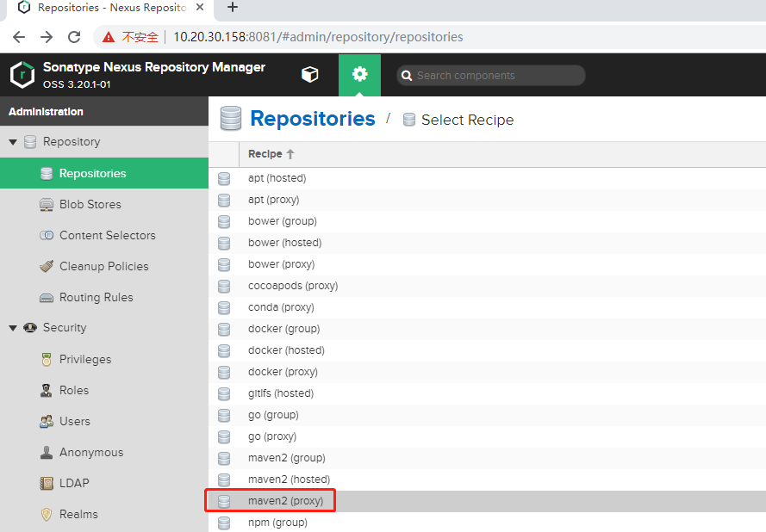Click the Repository section database icon
This screenshot has height=532, width=766.
point(30,142)
